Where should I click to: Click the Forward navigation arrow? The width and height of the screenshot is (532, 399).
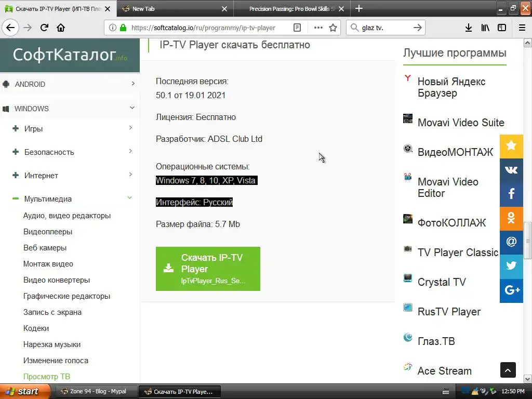[28, 28]
